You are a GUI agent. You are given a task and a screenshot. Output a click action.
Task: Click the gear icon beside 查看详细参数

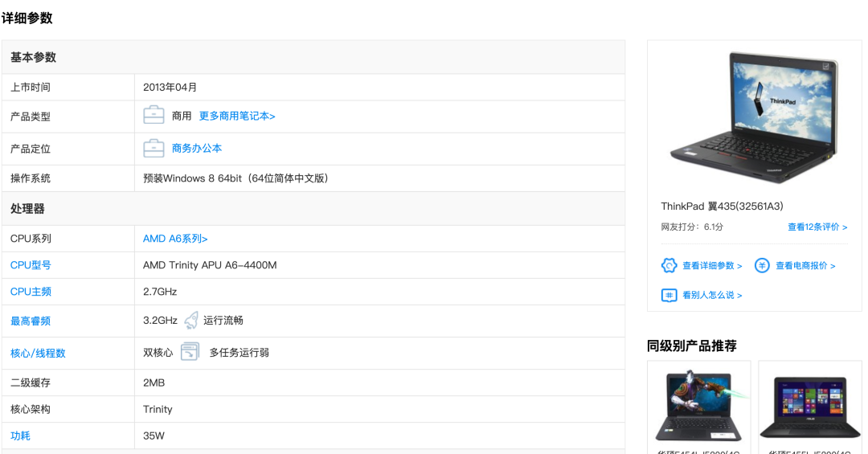[x=669, y=265]
